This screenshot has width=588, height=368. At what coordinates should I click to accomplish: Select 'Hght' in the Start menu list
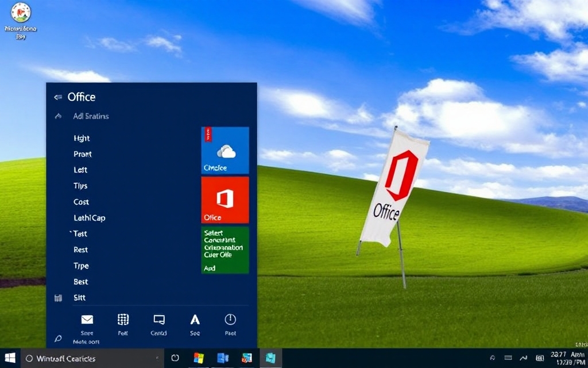(x=82, y=138)
